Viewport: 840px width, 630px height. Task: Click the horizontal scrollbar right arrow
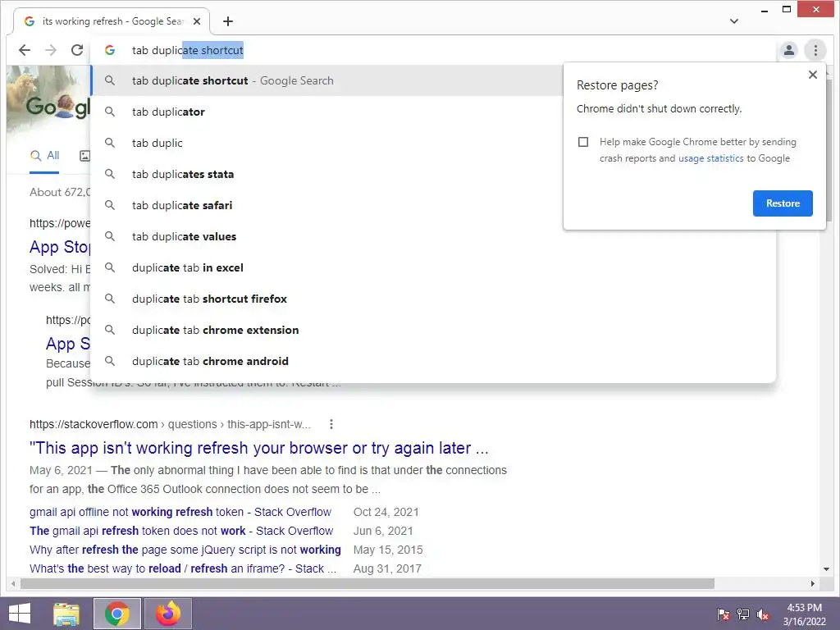click(x=813, y=583)
